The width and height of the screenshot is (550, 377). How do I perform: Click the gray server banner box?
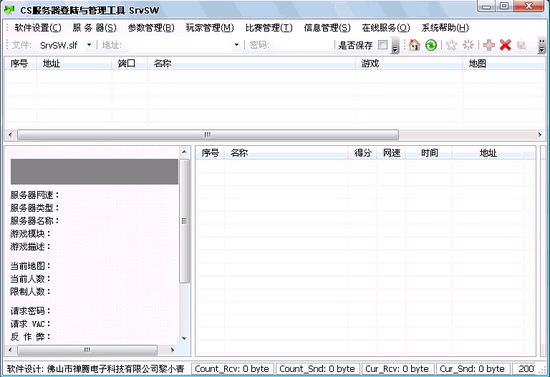[x=94, y=172]
